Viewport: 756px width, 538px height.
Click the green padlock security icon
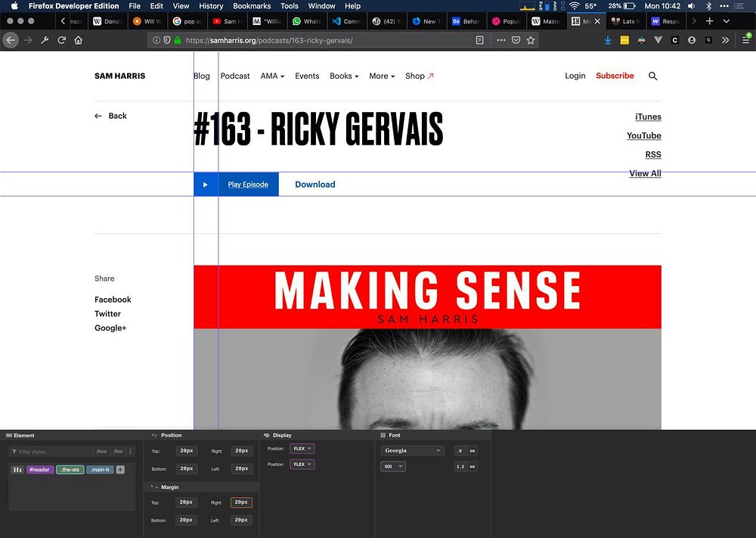[x=178, y=41]
